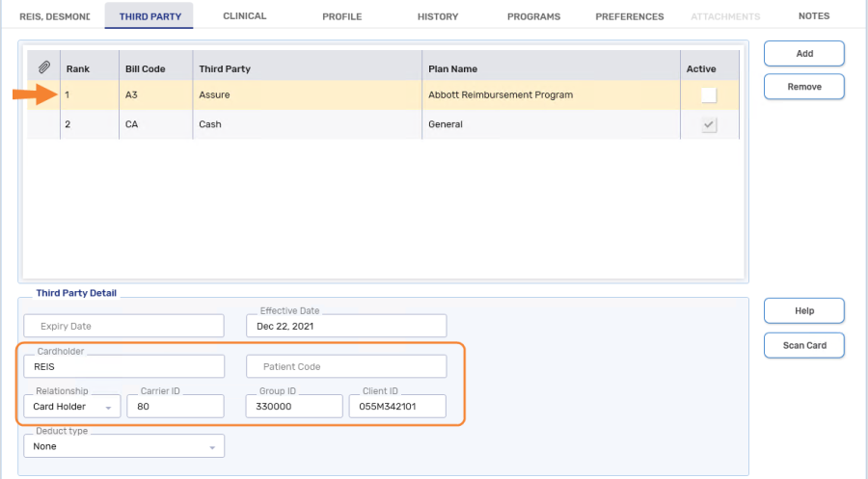Image resolution: width=868 pixels, height=479 pixels.
Task: Switch to the Clinical tab
Action: pyautogui.click(x=244, y=16)
